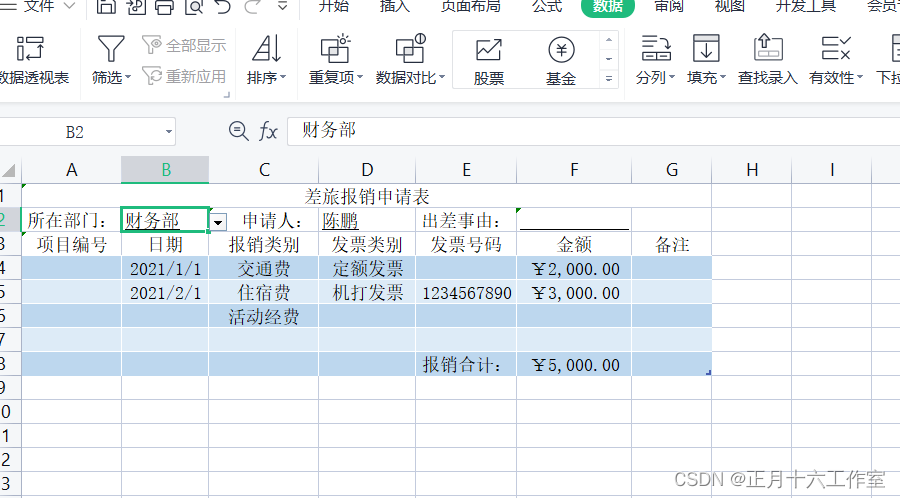This screenshot has height=498, width=900.
Task: Expand the Text to Columns dropdown arrow
Action: [x=672, y=77]
